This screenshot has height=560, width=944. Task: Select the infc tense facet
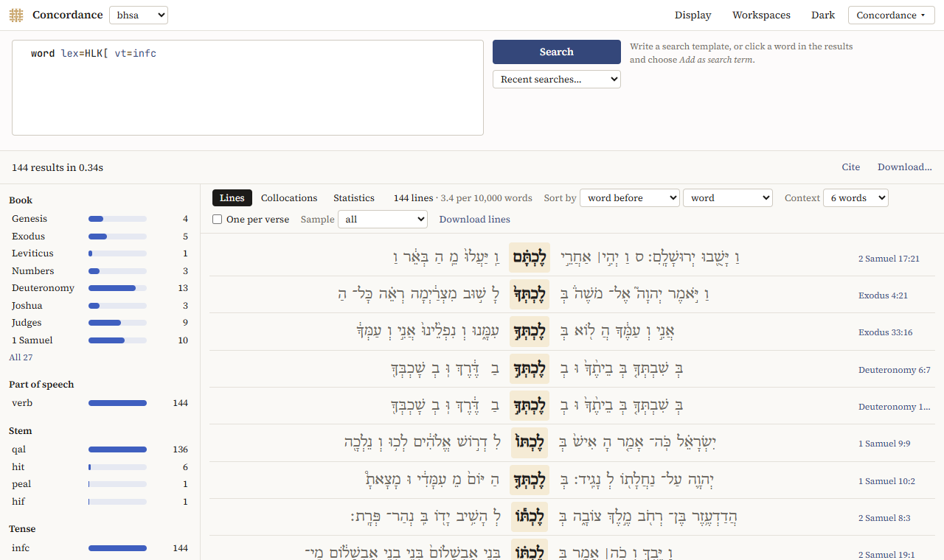[100, 548]
